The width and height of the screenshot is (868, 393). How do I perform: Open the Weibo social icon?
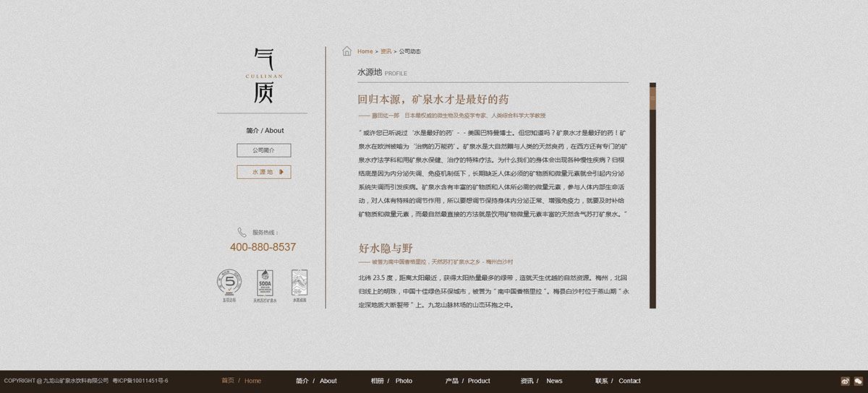846,381
